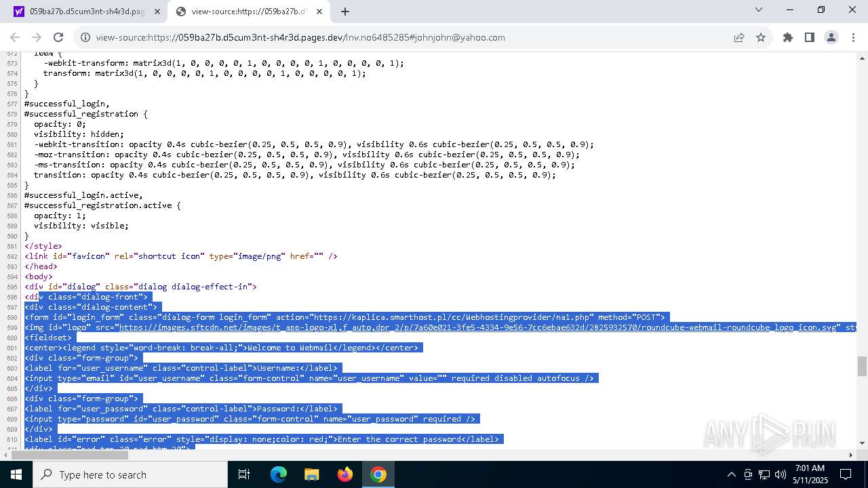Expand the tab search dropdown arrow
Screen dimensions: 868x488
click(x=759, y=9)
